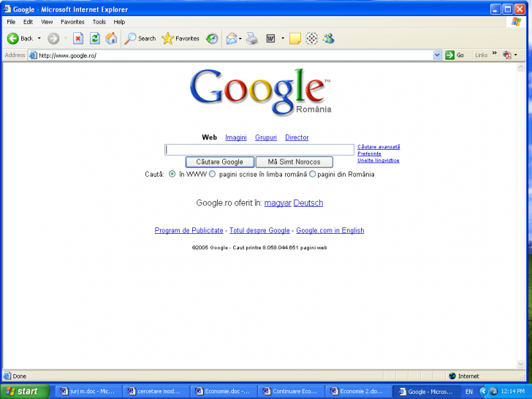Open 'Căutare avansată' link
532x399 pixels.
coord(379,147)
